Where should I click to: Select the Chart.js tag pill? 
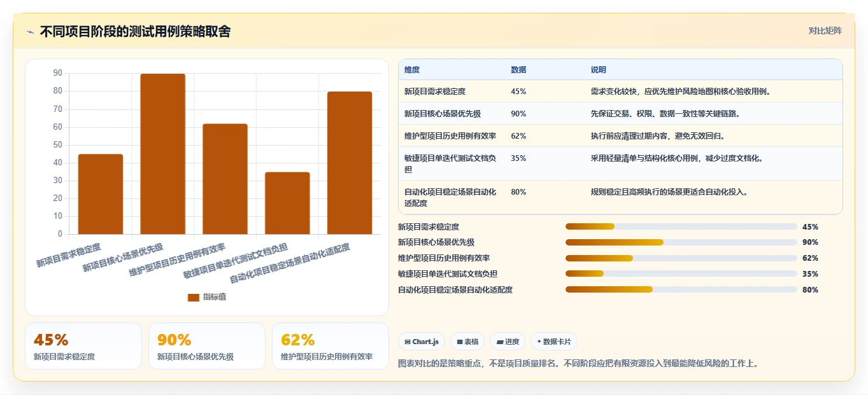point(422,342)
